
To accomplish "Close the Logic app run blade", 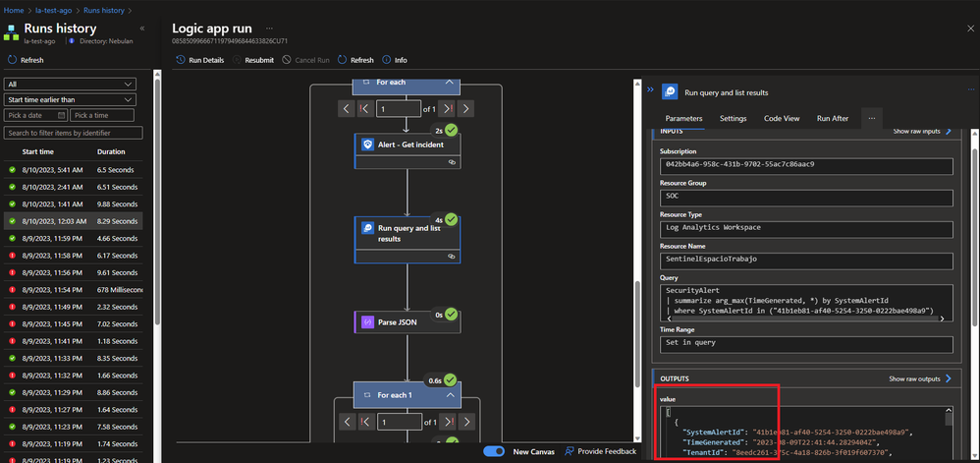I will [970, 29].
